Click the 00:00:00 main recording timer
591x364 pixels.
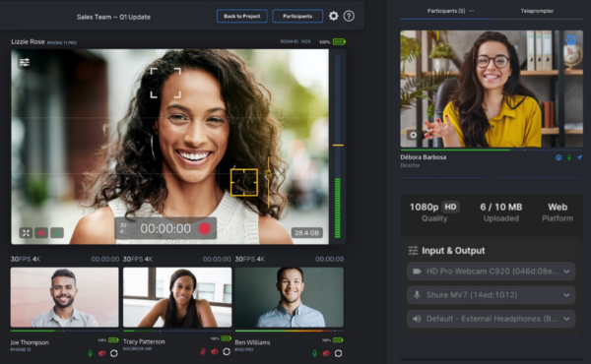pyautogui.click(x=165, y=228)
